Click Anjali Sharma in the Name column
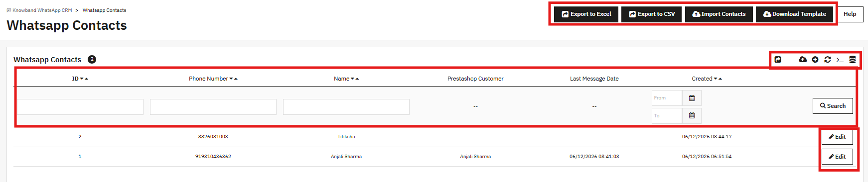This screenshot has height=182, width=868. [346, 157]
